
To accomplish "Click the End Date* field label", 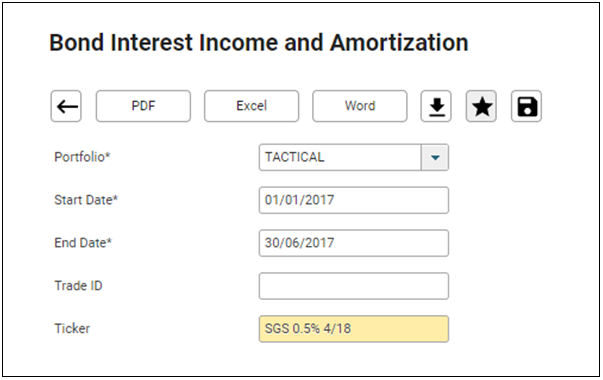I will tap(83, 243).
